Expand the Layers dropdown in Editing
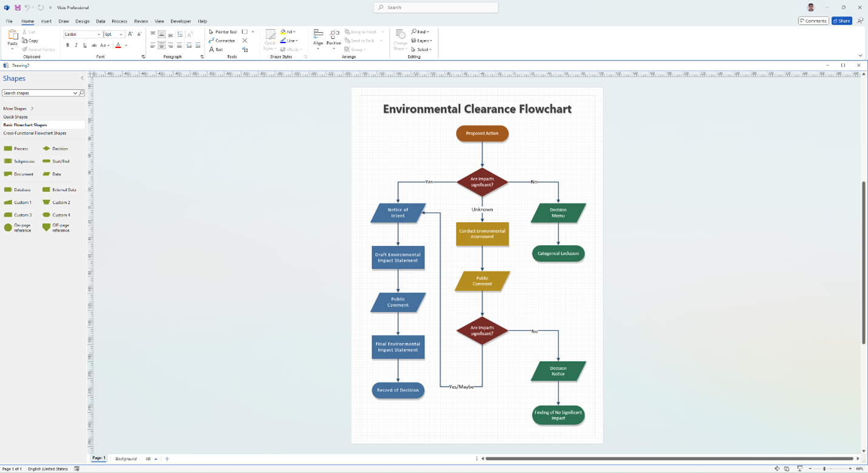This screenshot has width=868, height=473. 421,41
